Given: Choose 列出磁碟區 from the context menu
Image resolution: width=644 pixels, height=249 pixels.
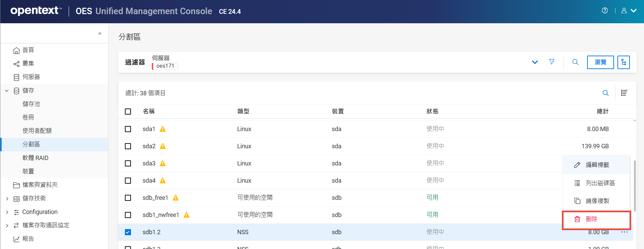Looking at the screenshot, I should click(x=596, y=183).
